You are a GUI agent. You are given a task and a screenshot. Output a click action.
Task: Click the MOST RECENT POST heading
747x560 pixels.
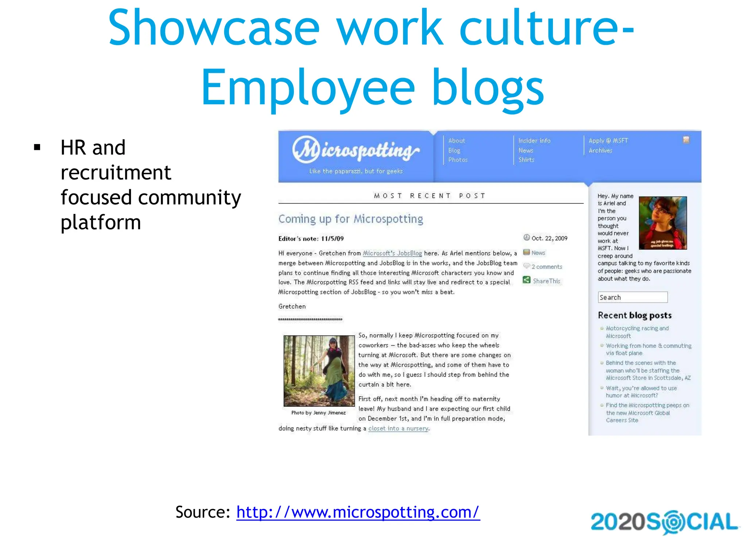click(430, 196)
